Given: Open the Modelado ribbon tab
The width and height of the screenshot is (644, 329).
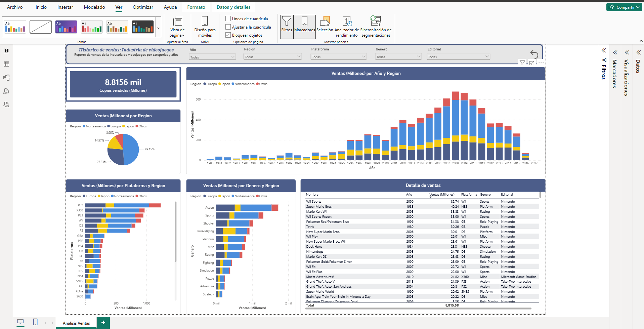Looking at the screenshot, I should 94,7.
